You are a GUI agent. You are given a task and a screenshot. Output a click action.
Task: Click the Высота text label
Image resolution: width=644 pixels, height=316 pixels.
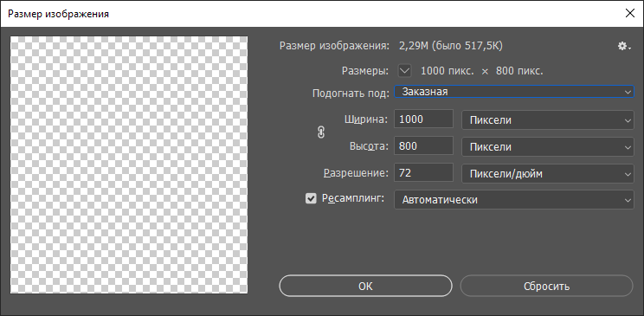(369, 146)
